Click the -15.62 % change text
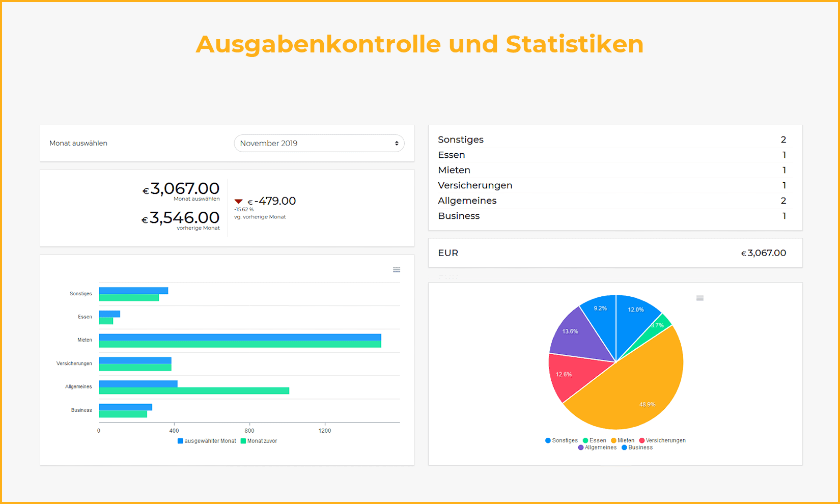 [244, 210]
